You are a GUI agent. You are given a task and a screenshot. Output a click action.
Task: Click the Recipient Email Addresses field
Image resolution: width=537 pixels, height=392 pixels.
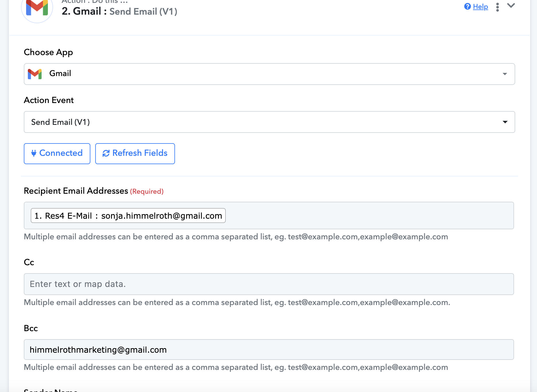click(x=269, y=216)
